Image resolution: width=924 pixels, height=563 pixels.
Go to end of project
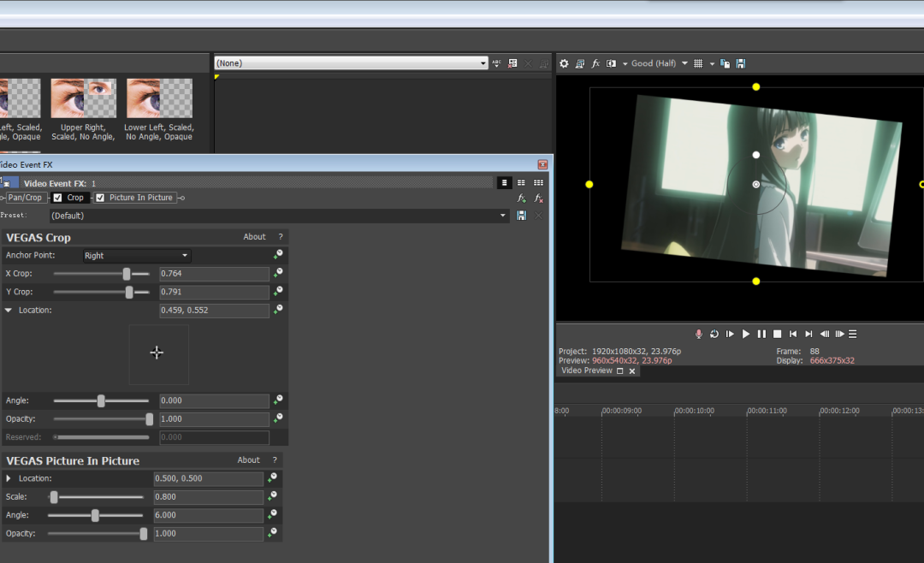808,335
